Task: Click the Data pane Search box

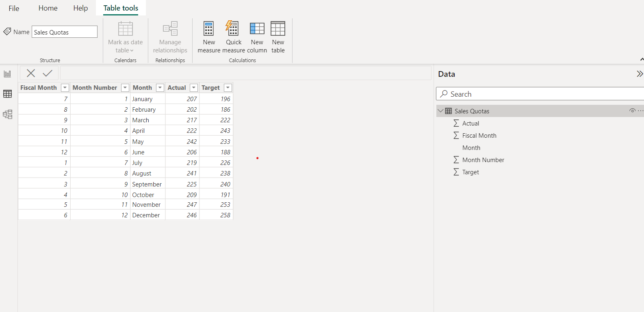Action: (x=540, y=94)
